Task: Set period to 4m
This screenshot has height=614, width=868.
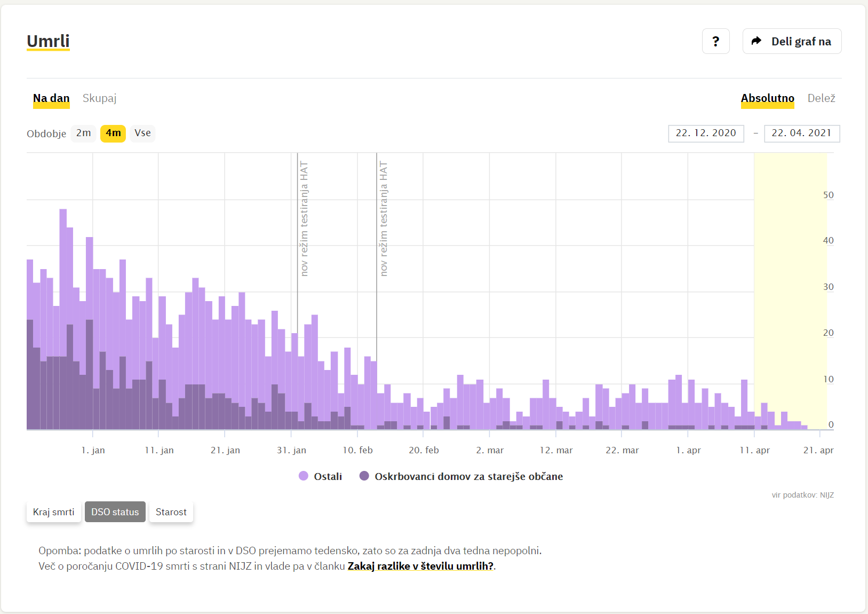Action: [x=113, y=133]
